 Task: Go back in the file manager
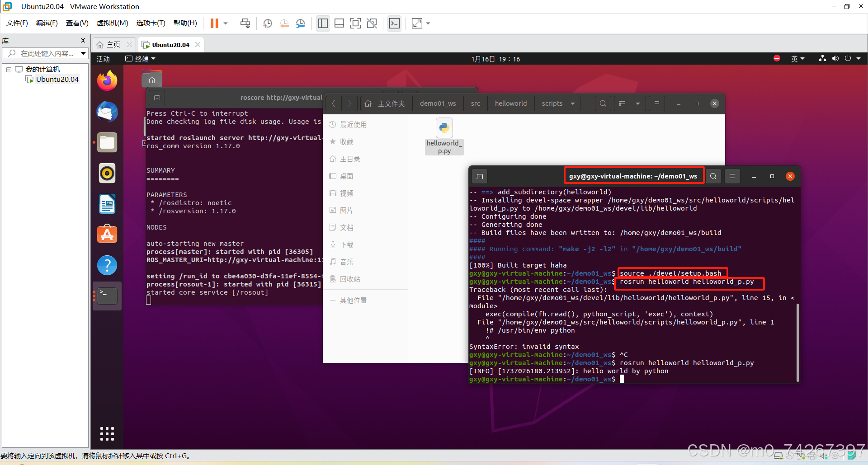[334, 103]
